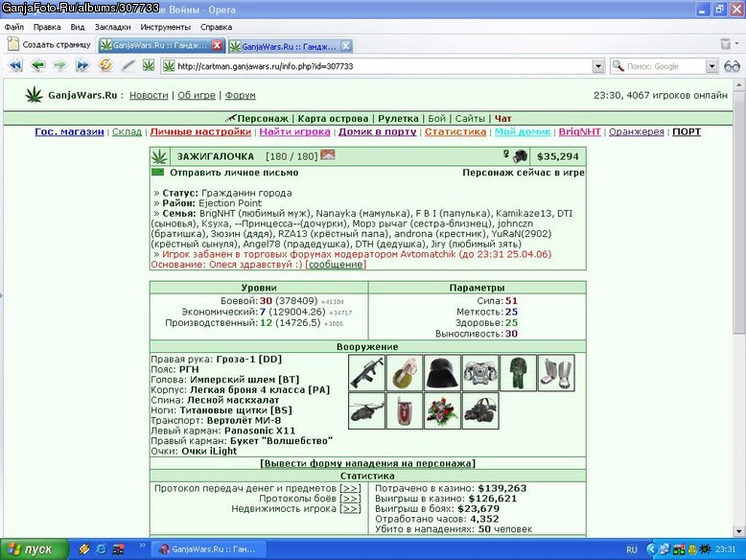This screenshot has height=560, width=746.
Task: Click the titanium shin guards icon
Action: (x=556, y=373)
